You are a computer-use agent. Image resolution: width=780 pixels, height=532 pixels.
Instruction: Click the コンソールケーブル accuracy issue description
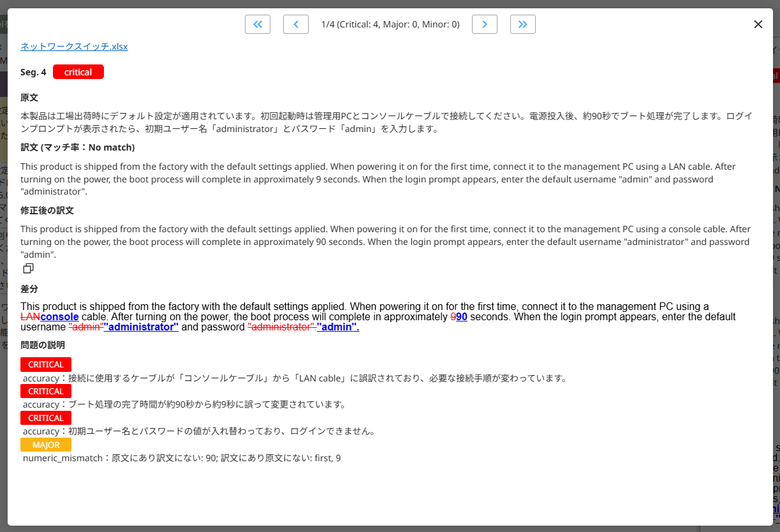pyautogui.click(x=295, y=378)
